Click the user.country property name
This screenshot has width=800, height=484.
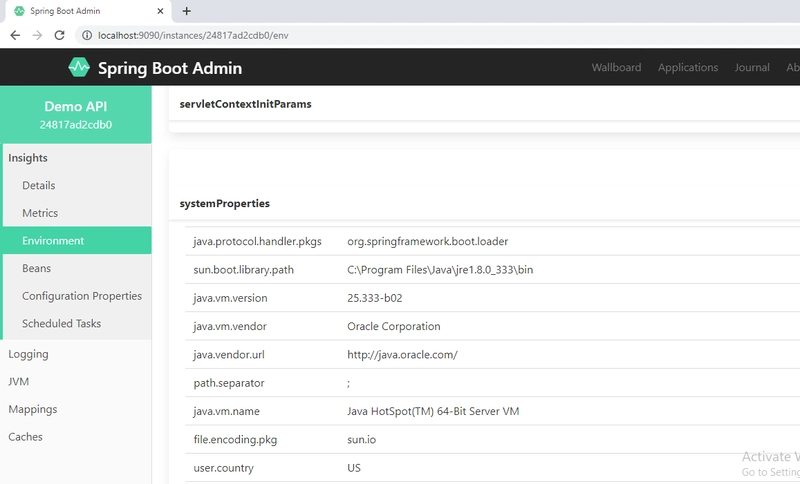point(223,468)
